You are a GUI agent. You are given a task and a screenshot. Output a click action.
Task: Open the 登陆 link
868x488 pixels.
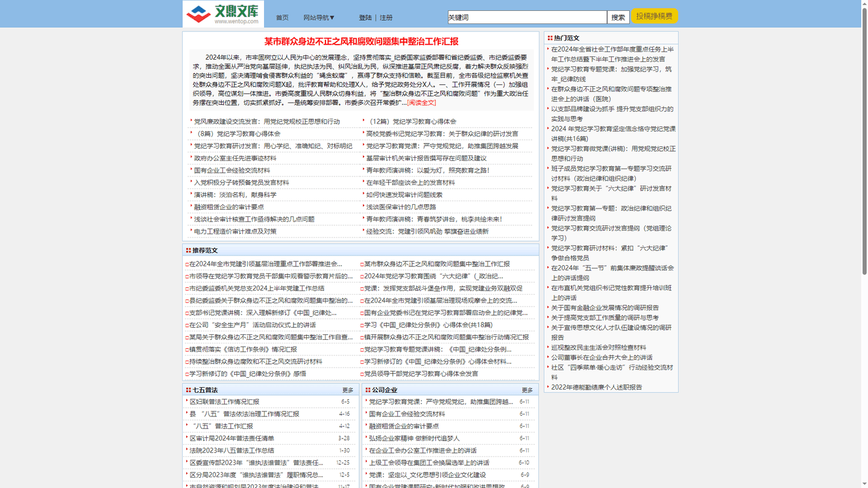365,18
